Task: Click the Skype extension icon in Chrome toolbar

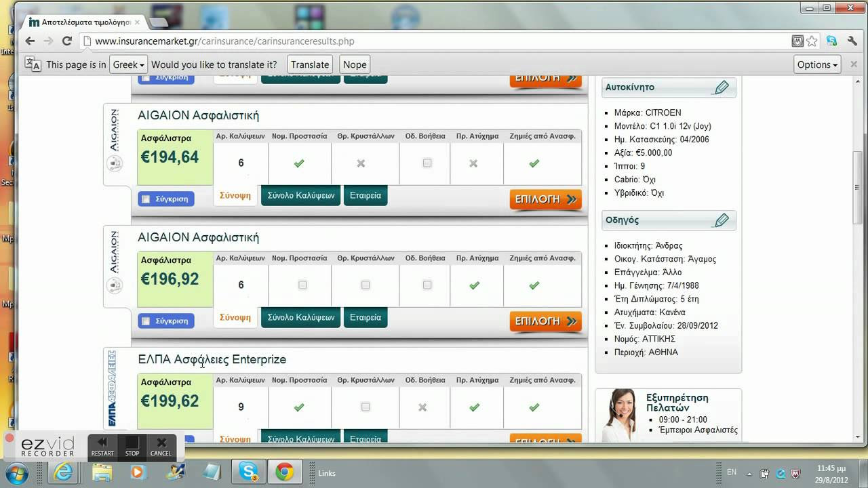Action: pyautogui.click(x=832, y=41)
